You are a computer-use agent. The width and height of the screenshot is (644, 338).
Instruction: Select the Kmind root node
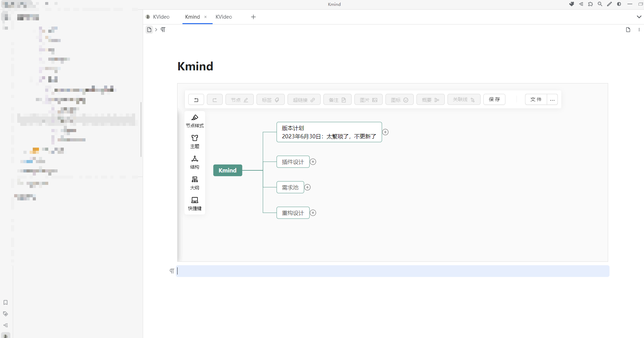228,170
